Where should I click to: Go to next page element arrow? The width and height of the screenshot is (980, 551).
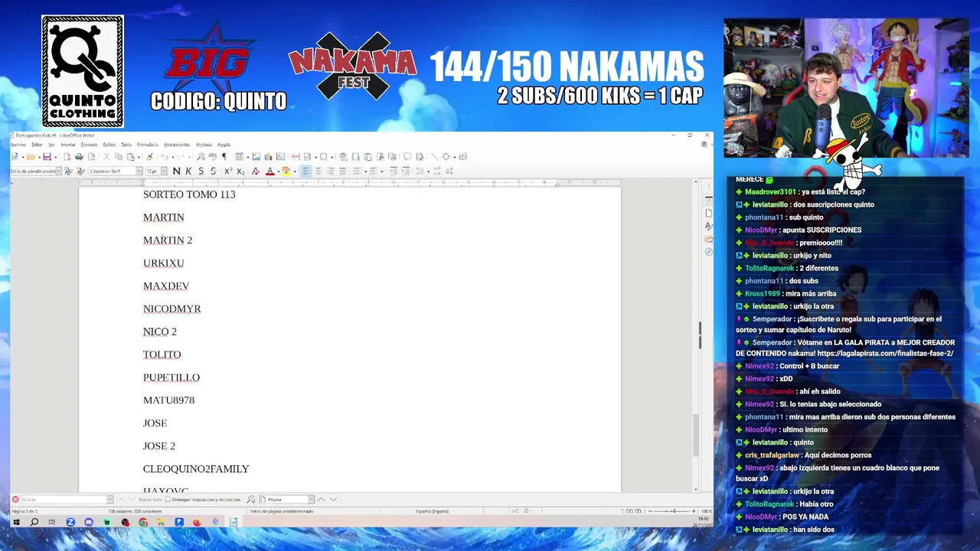tap(333, 499)
